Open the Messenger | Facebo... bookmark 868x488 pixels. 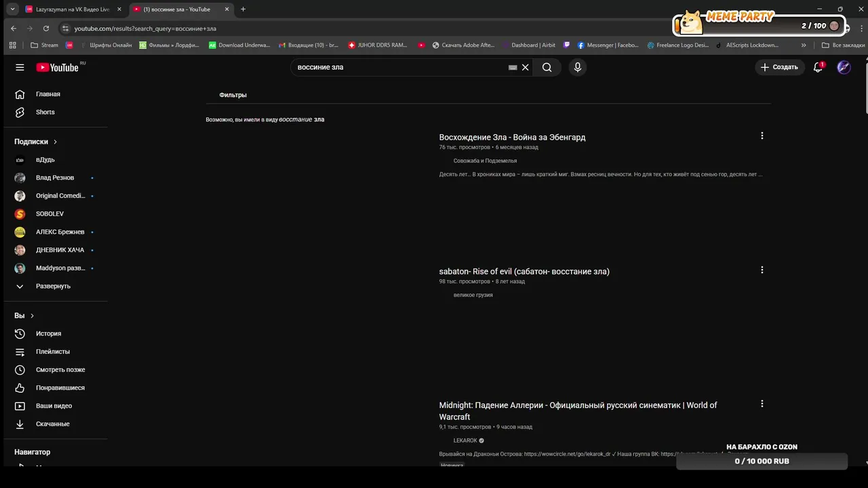[x=608, y=45]
